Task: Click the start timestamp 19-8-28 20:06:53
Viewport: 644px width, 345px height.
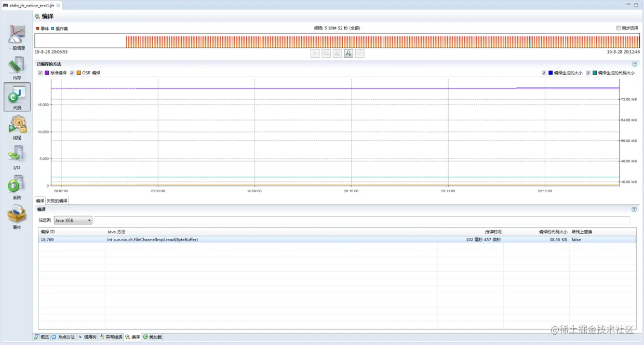Action: point(51,52)
